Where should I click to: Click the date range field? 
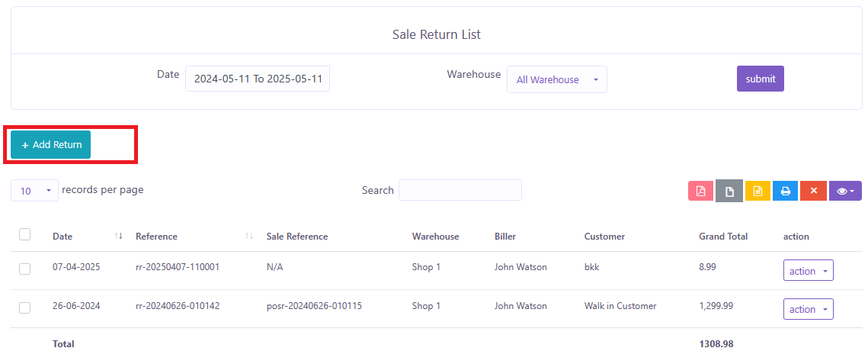(258, 79)
